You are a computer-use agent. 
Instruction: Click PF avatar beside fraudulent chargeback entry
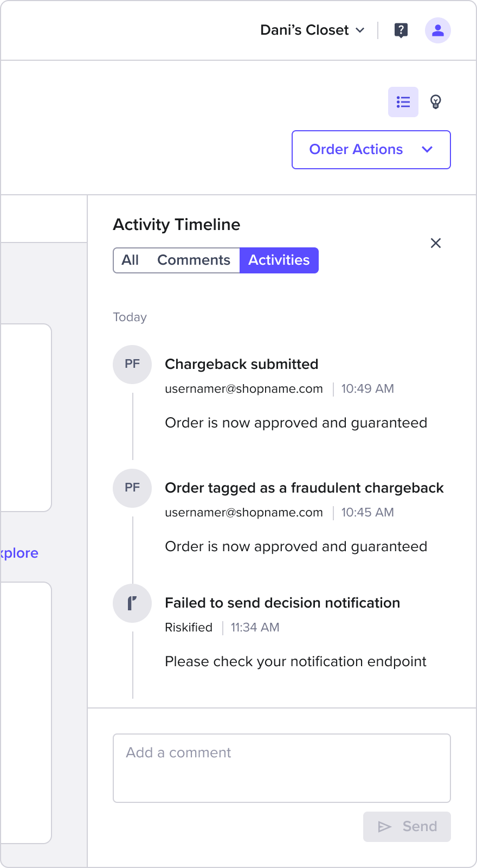tap(132, 488)
